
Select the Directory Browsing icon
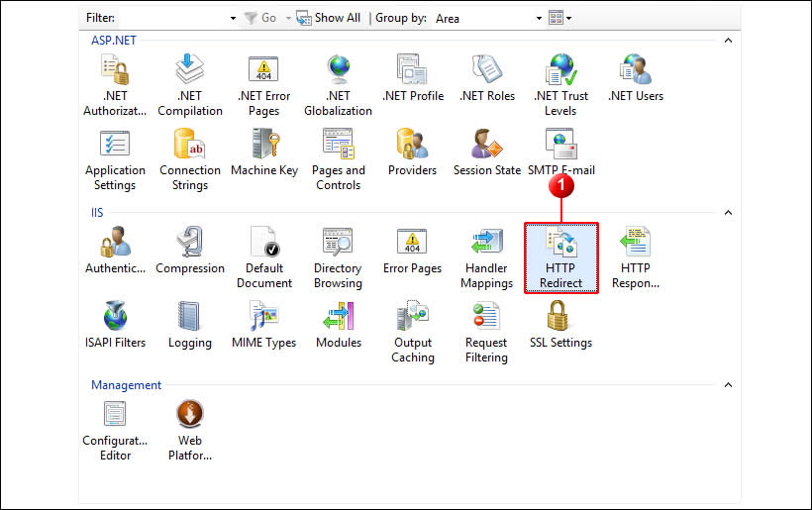click(338, 255)
